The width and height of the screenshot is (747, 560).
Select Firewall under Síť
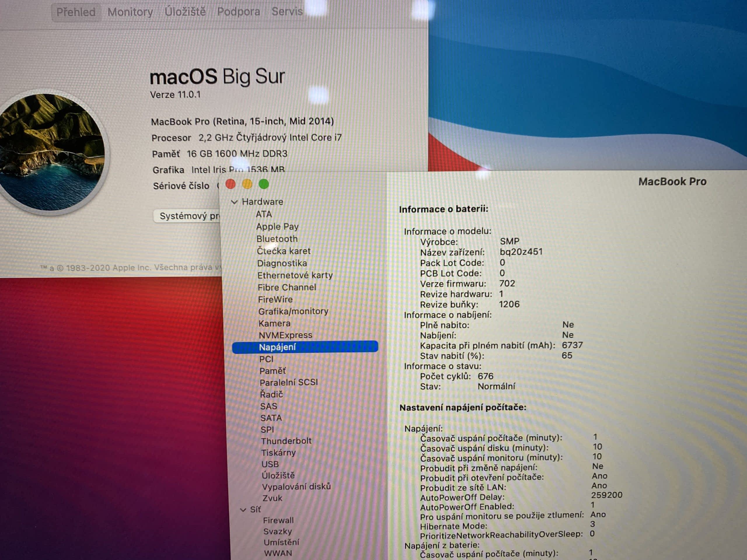coord(278,520)
